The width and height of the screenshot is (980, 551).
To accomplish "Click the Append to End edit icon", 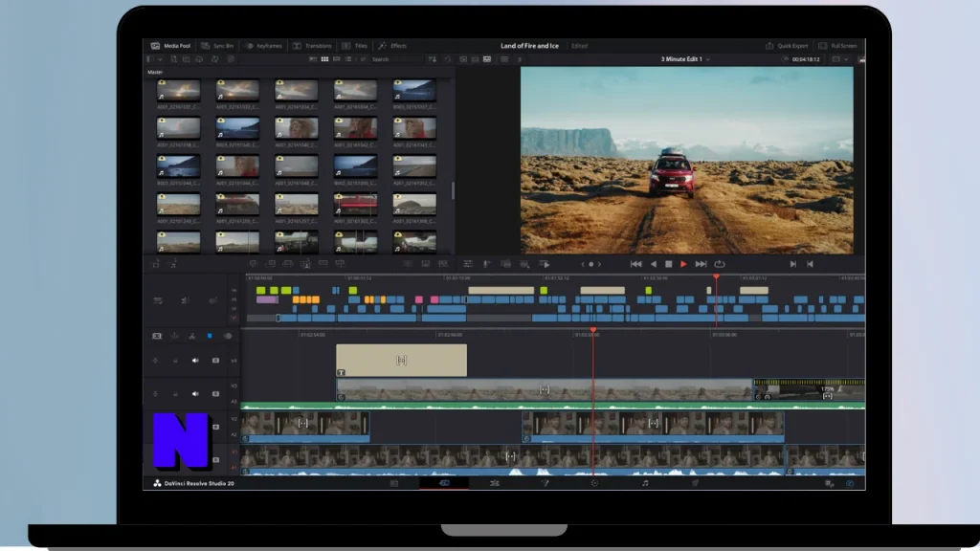I will click(x=271, y=264).
